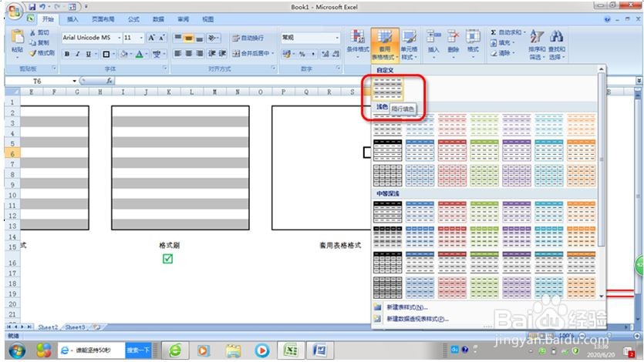Screen dimensions: 644x362
Task: Open the 填充 fill button
Action: point(501,42)
